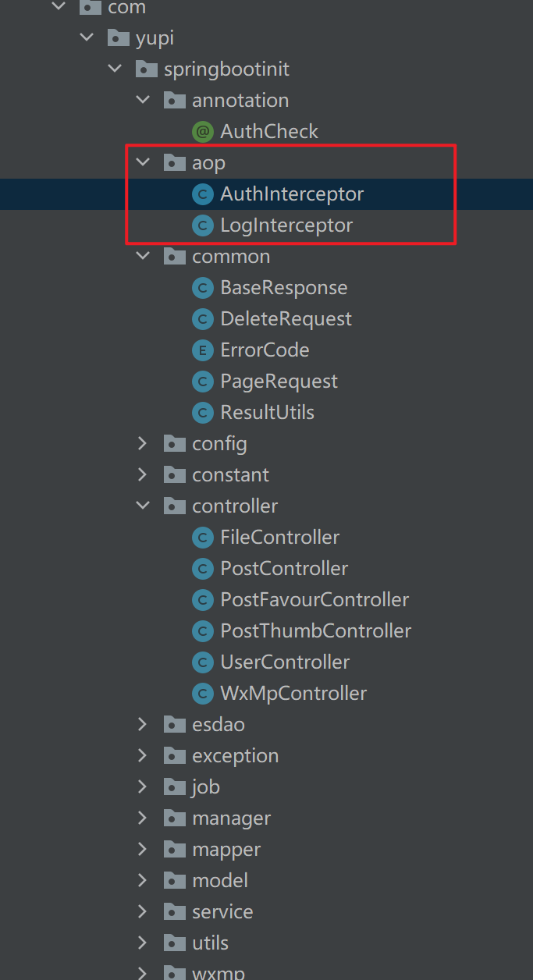This screenshot has width=533, height=980.
Task: Click the ErrorCode enum icon
Action: pyautogui.click(x=202, y=350)
